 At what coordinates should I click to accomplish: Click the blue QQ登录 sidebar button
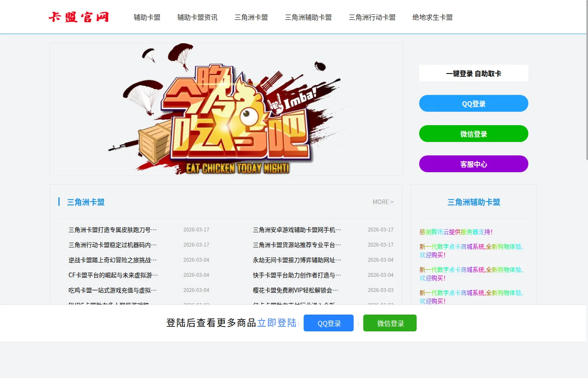tap(474, 103)
